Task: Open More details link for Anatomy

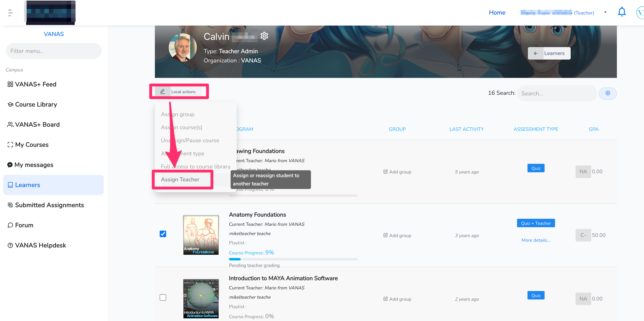Action: [x=536, y=240]
